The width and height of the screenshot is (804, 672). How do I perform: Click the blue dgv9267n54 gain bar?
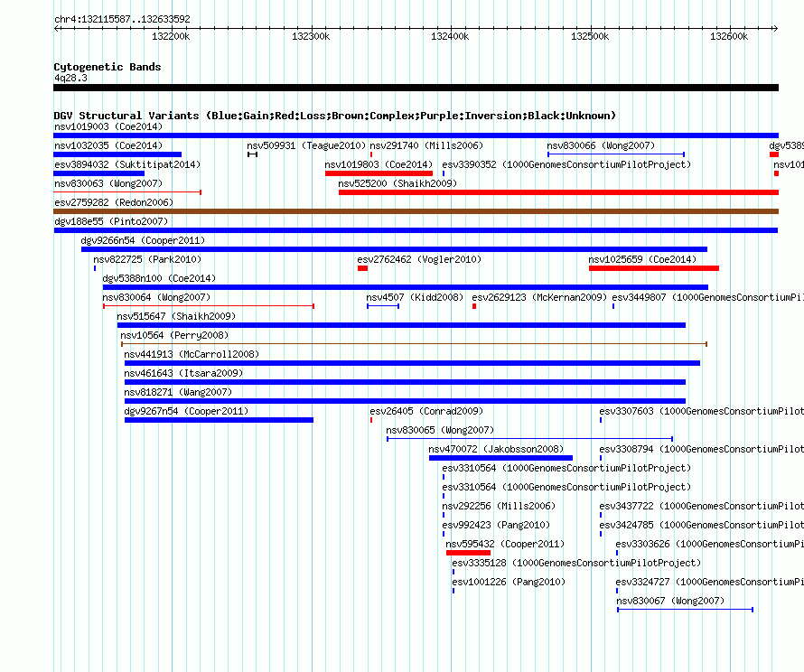pyautogui.click(x=219, y=420)
